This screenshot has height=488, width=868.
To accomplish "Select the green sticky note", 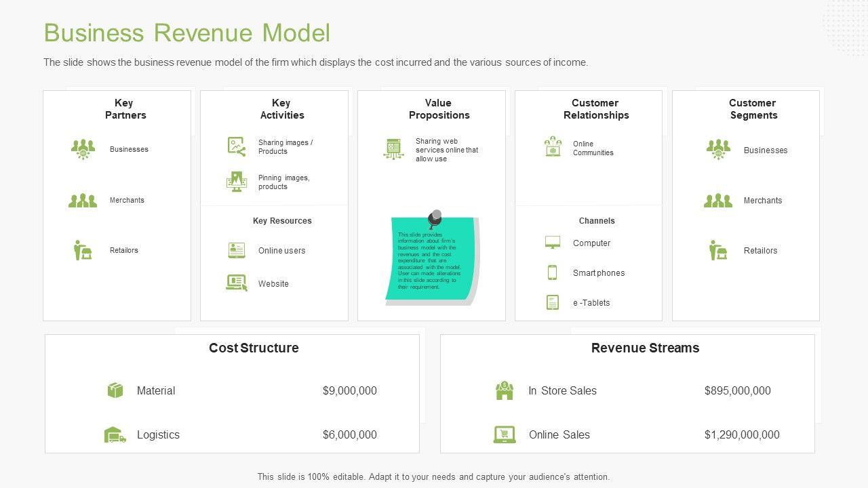I will (x=431, y=261).
